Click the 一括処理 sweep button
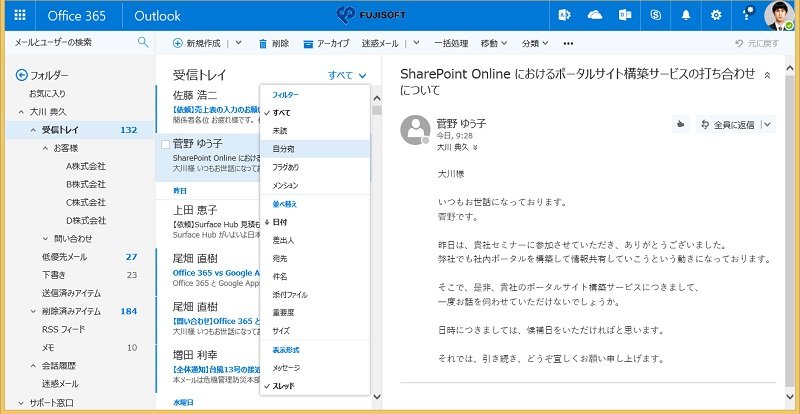The width and height of the screenshot is (800, 414). click(451, 43)
